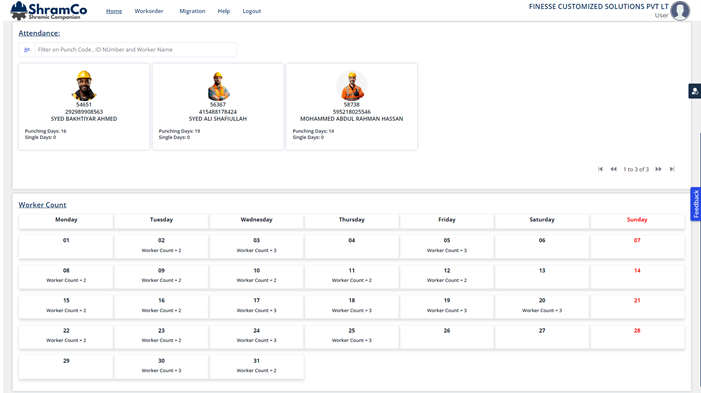
Task: Open the Workorder menu
Action: coord(149,11)
